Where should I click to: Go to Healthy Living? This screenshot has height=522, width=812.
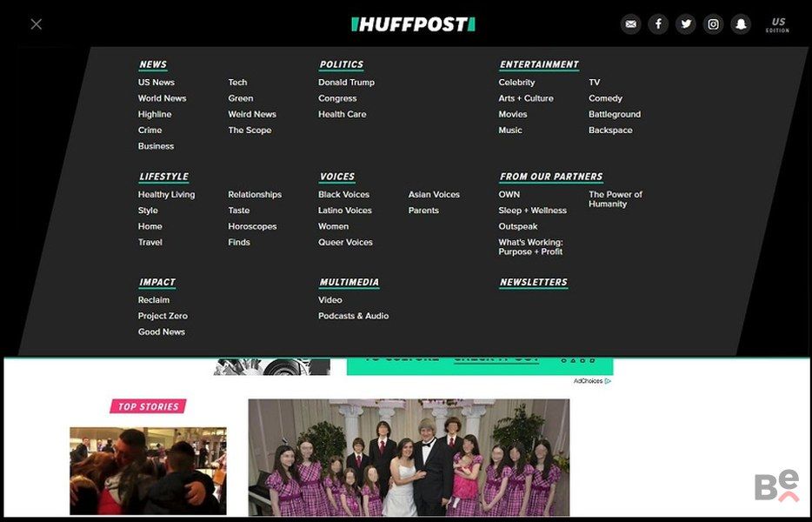point(166,194)
